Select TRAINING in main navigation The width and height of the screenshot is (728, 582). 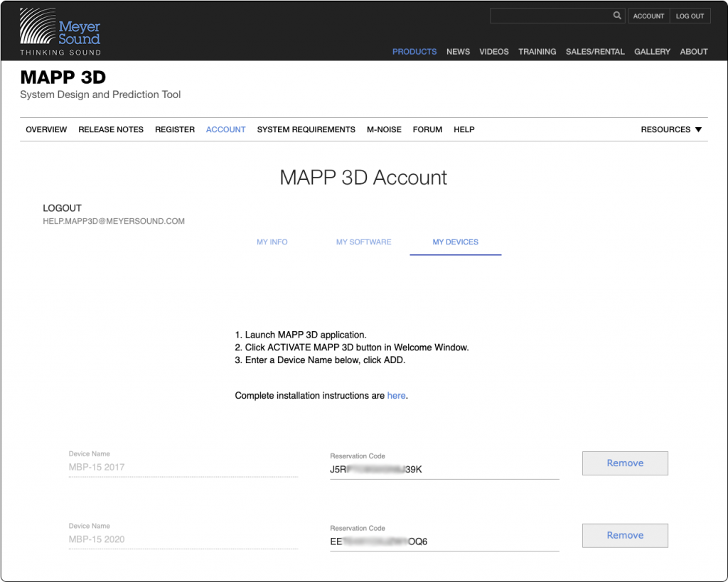[x=537, y=51]
